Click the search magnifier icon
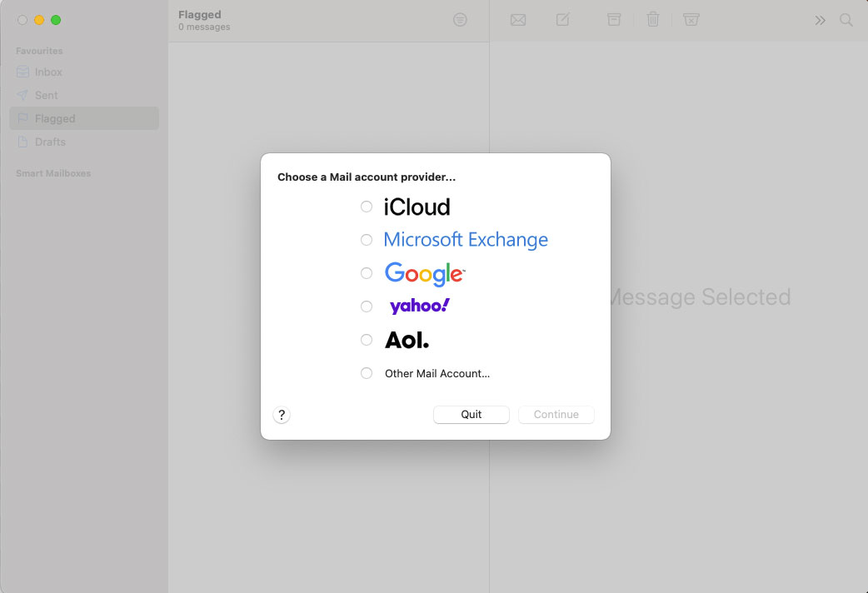 click(x=846, y=20)
